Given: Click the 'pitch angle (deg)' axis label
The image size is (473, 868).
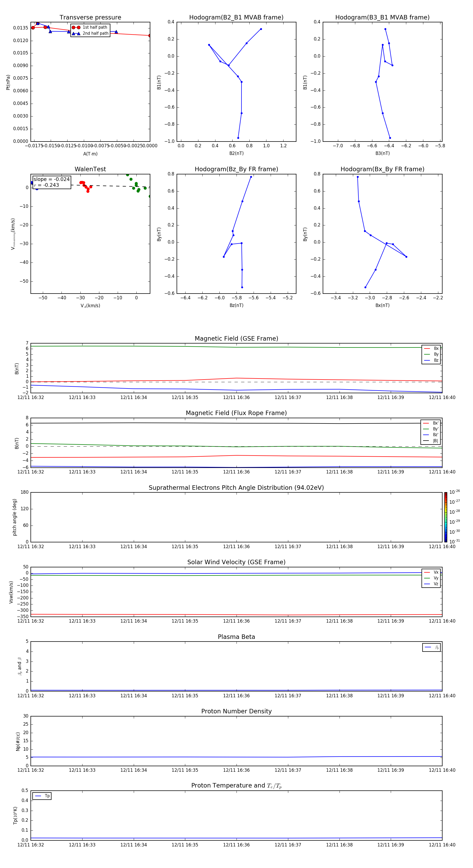Looking at the screenshot, I should pos(14,517).
